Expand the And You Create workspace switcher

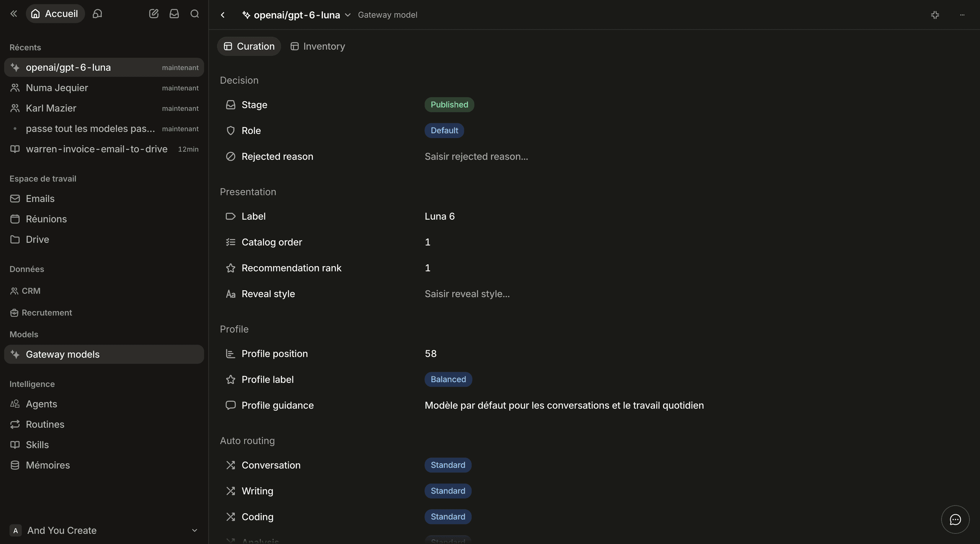click(104, 531)
